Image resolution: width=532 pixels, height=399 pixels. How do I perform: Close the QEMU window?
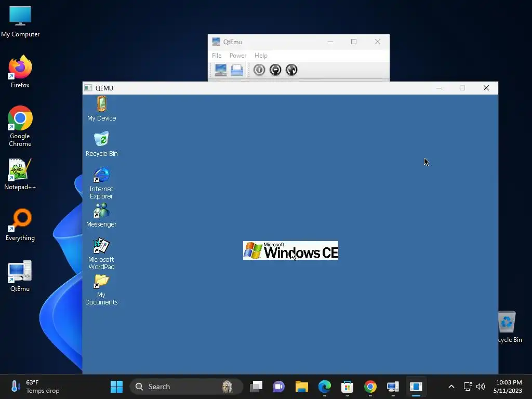486,88
